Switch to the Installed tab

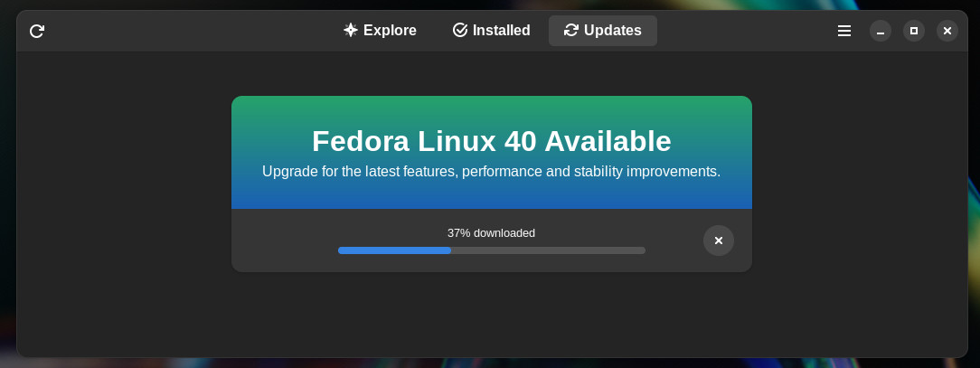click(x=491, y=31)
